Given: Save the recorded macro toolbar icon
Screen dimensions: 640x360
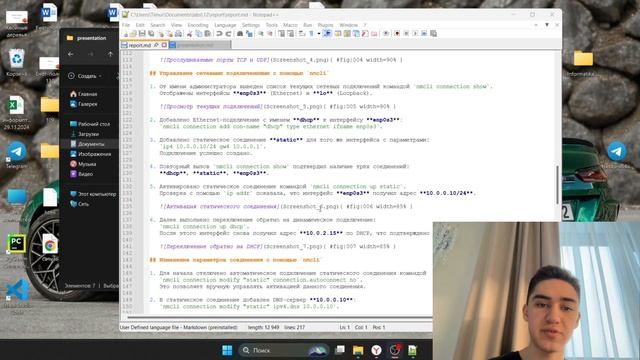Looking at the screenshot, I should tap(434, 33).
